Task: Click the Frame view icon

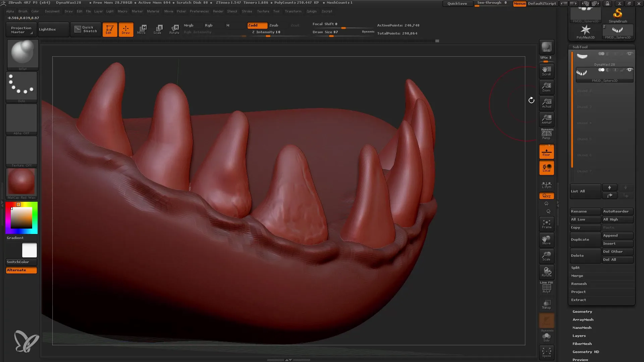Action: point(546,224)
